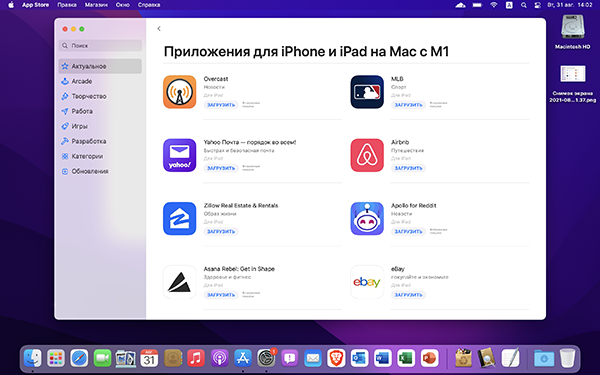Launch Excel from the Dock
The image size is (600, 375).
click(406, 359)
